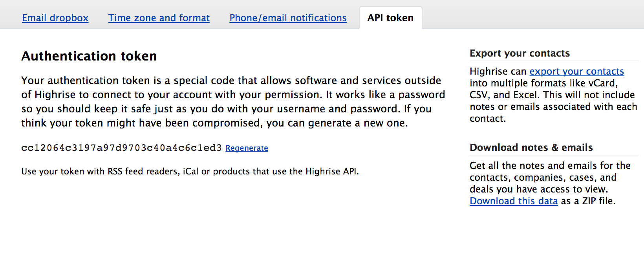
Task: Click the Regenerate token link
Action: pos(247,148)
